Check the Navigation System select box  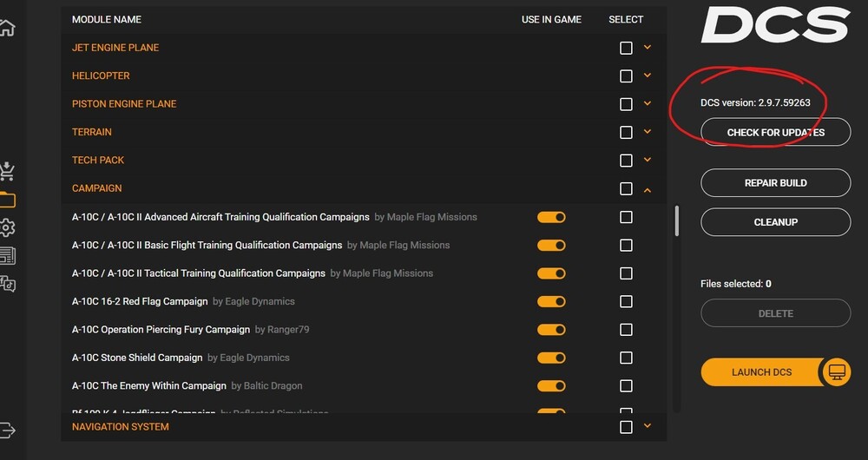(626, 427)
